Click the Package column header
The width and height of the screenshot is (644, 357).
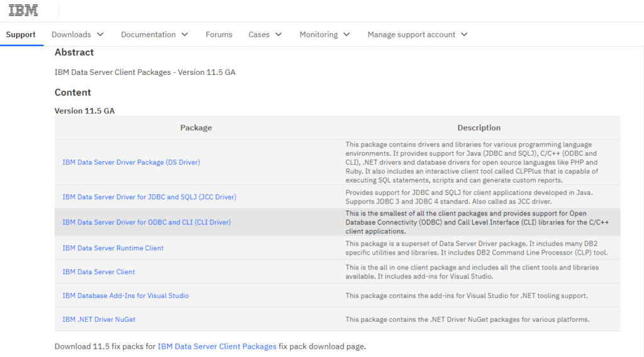[x=196, y=128]
